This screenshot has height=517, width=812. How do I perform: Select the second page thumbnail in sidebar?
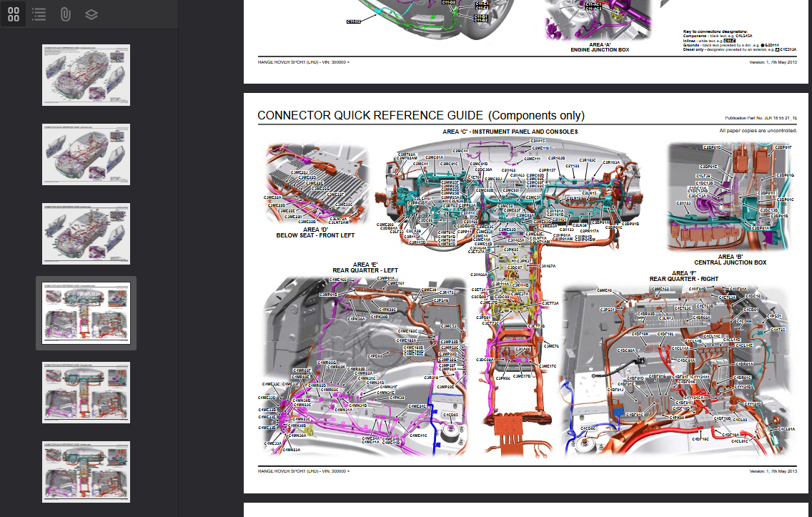click(86, 154)
